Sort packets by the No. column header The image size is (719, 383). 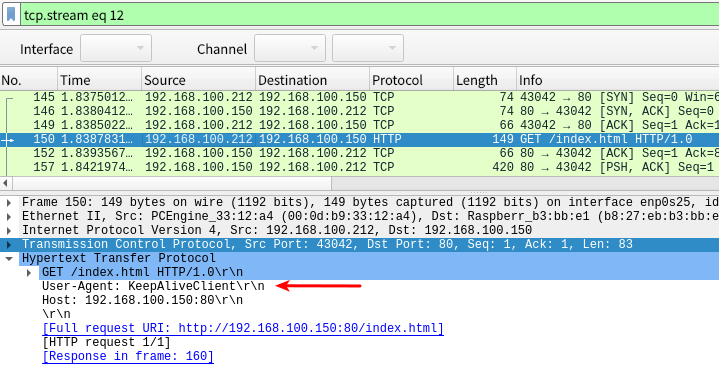[28, 80]
